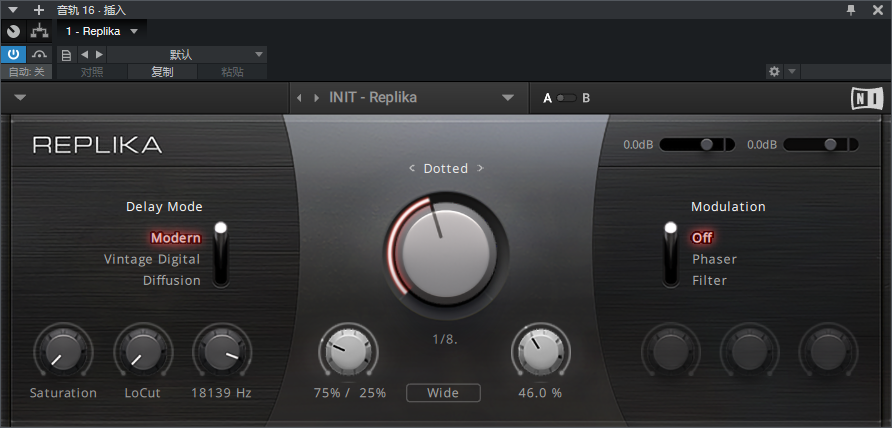Pin the plugin window

[851, 10]
